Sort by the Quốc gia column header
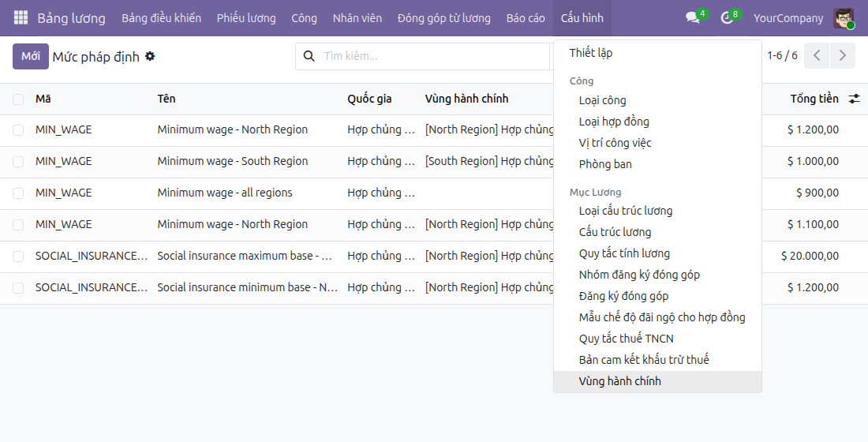Screen dimensions: 868x442 tap(369, 99)
